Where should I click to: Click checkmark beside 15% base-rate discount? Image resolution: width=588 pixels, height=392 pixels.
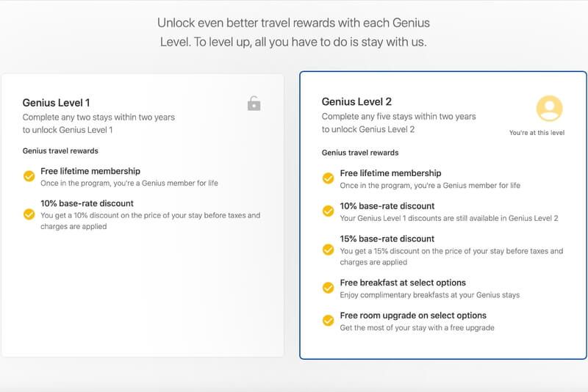tap(328, 250)
